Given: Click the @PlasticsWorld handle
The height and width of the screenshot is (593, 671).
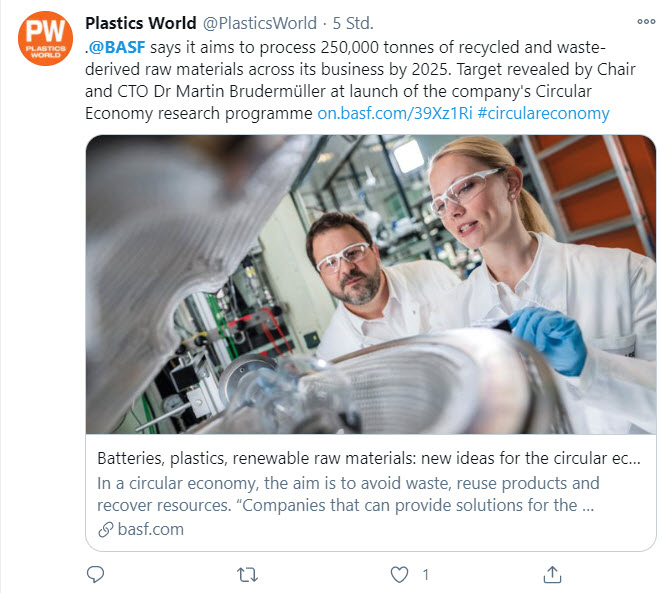Looking at the screenshot, I should pos(260,23).
